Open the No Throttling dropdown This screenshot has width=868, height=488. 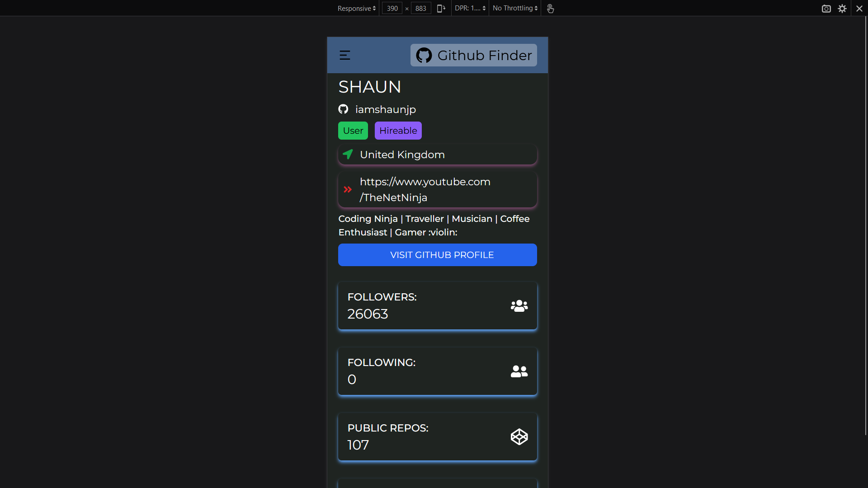point(514,8)
